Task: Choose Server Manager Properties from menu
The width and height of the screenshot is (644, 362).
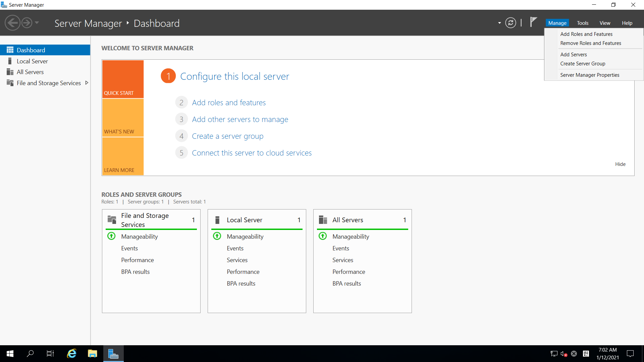Action: coord(589,75)
